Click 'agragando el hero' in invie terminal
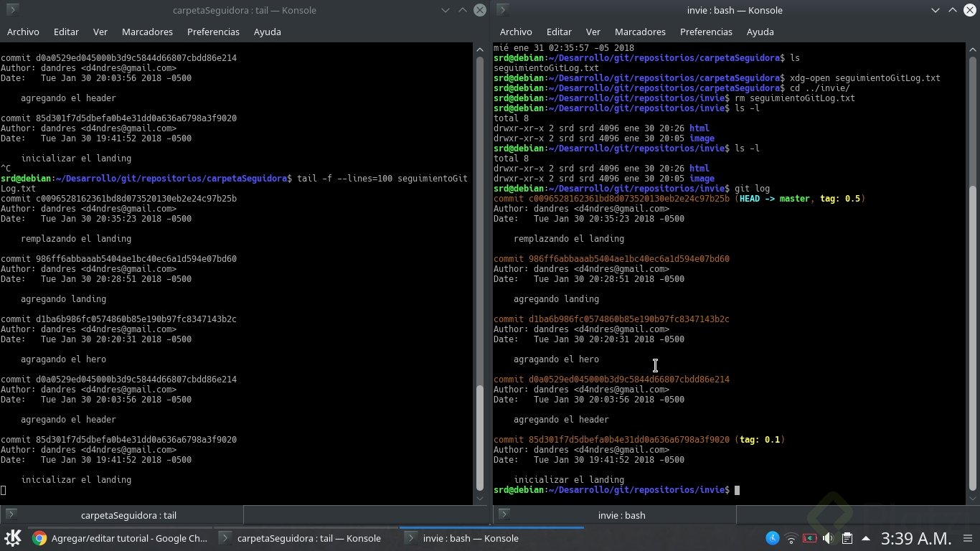 click(x=556, y=359)
